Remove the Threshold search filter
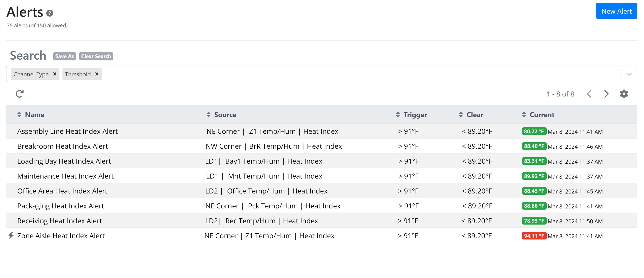Image resolution: width=644 pixels, height=278 pixels. point(97,74)
